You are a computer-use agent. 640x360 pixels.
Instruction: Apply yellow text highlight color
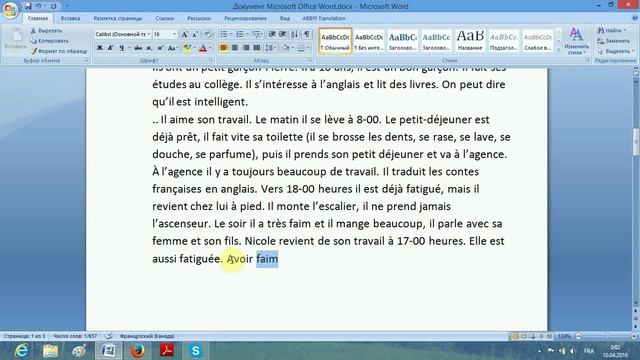point(187,48)
